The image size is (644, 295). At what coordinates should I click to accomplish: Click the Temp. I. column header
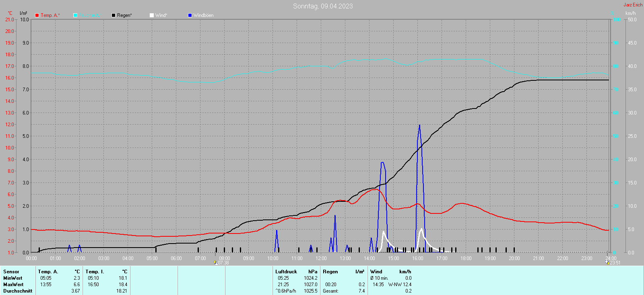click(x=95, y=272)
